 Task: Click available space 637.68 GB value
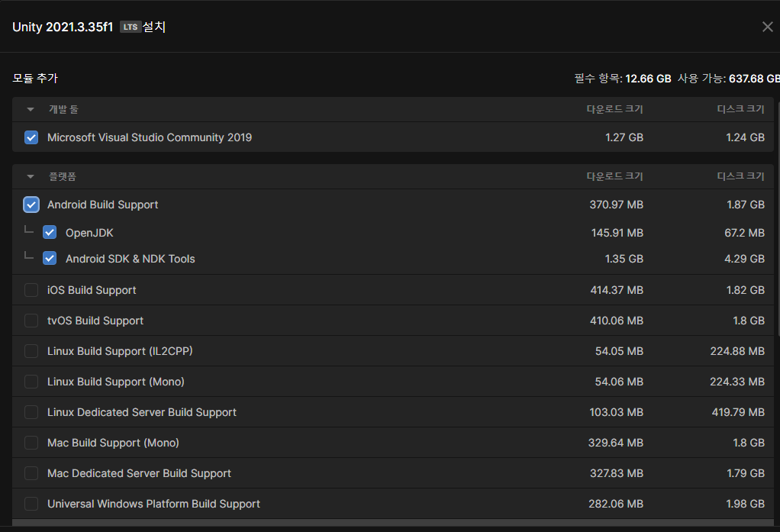point(754,79)
